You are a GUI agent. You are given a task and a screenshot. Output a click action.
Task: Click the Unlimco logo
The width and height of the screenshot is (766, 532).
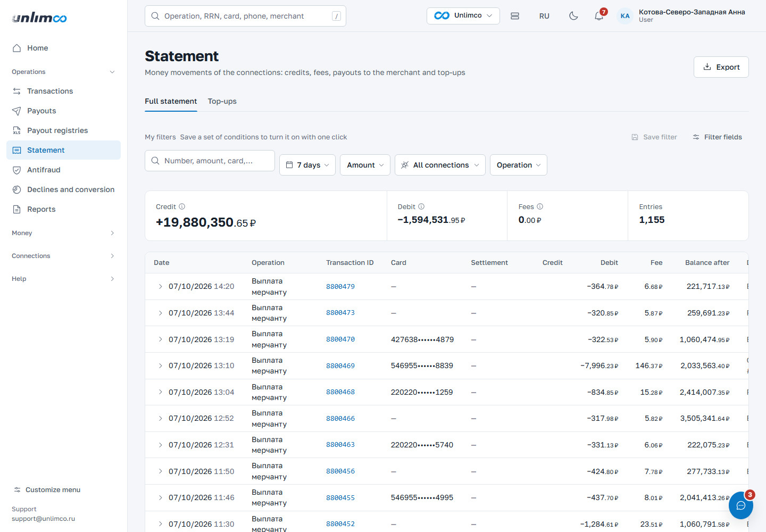coord(39,18)
